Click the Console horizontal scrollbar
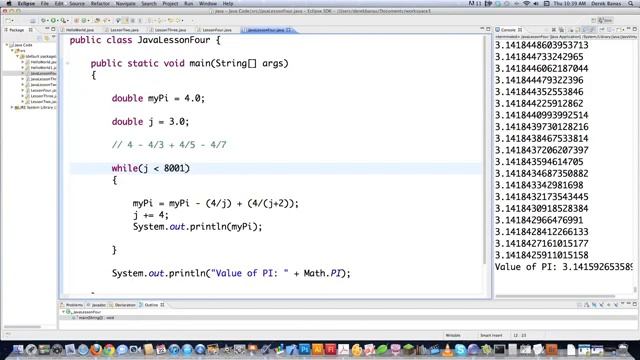This screenshot has width=640, height=360. point(555,296)
